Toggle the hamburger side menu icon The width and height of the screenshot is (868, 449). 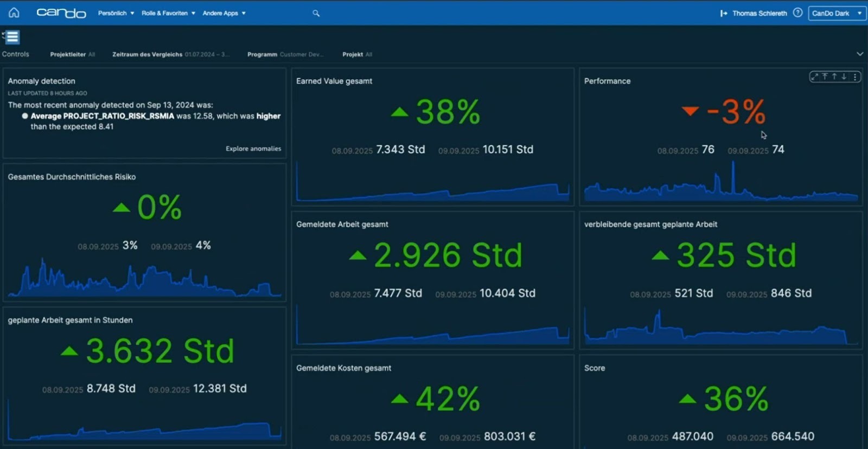12,37
